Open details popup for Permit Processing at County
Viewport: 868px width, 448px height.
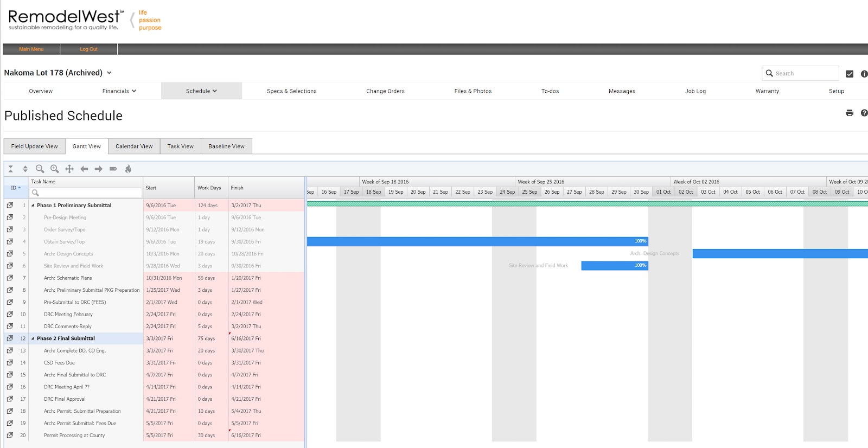pyautogui.click(x=10, y=436)
